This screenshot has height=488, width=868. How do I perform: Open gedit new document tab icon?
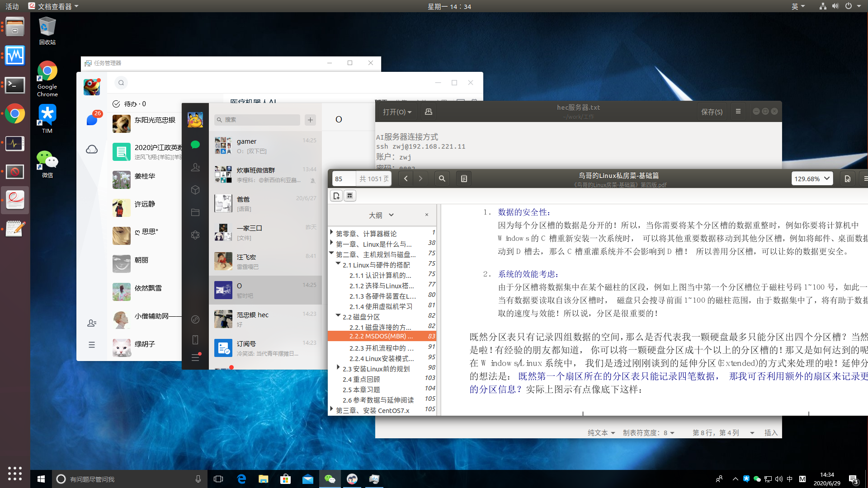click(428, 112)
